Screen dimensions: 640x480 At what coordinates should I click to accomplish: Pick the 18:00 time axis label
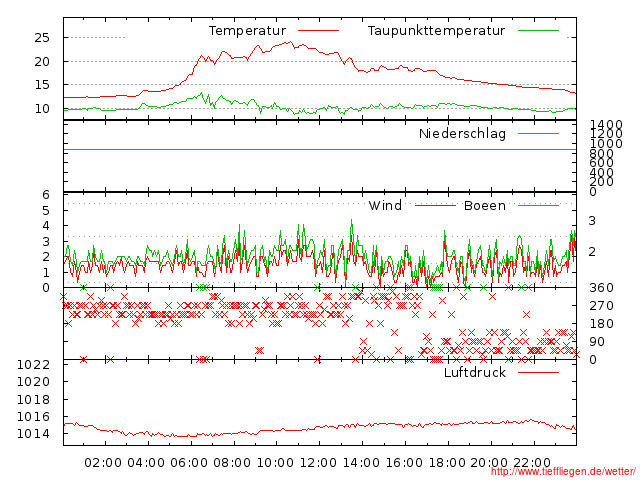click(x=447, y=463)
